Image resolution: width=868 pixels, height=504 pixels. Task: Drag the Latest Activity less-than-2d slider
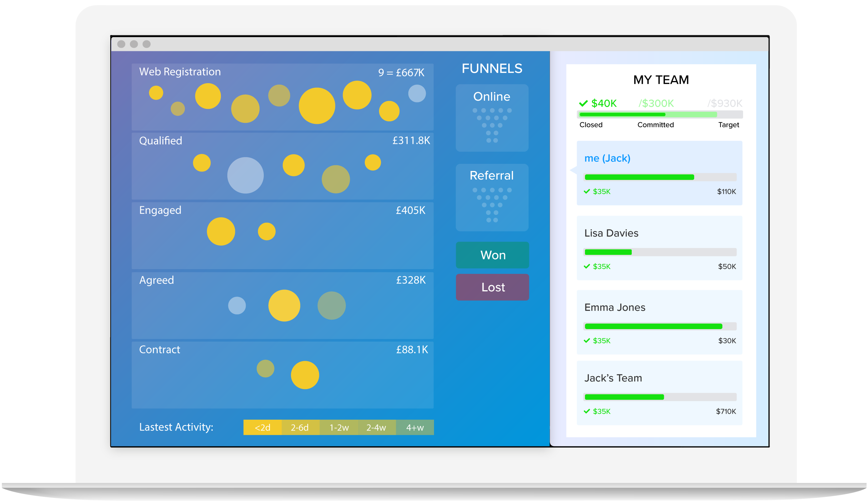[264, 428]
